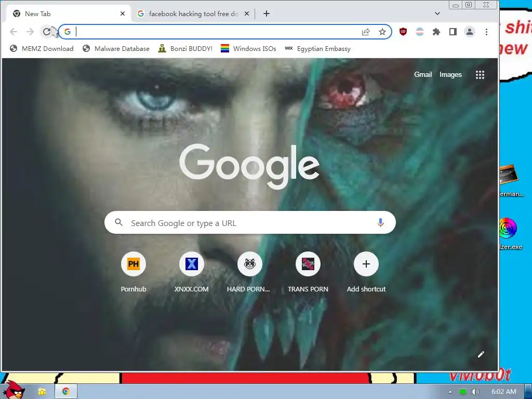Click the Google search box
Viewport: 532px width, 399px height.
(x=250, y=222)
